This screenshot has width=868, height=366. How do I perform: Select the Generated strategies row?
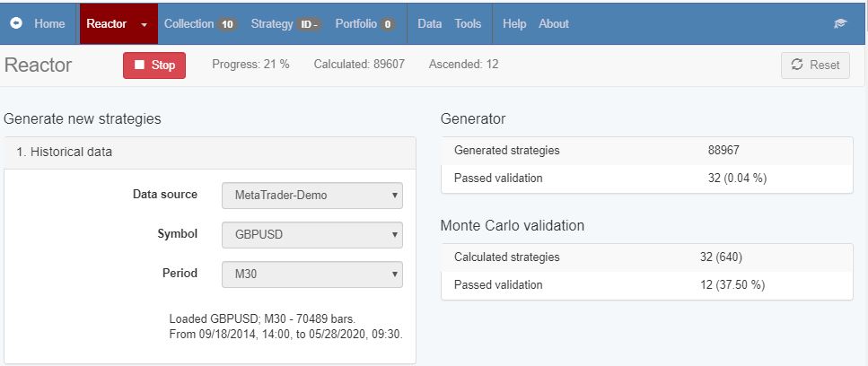pos(646,151)
